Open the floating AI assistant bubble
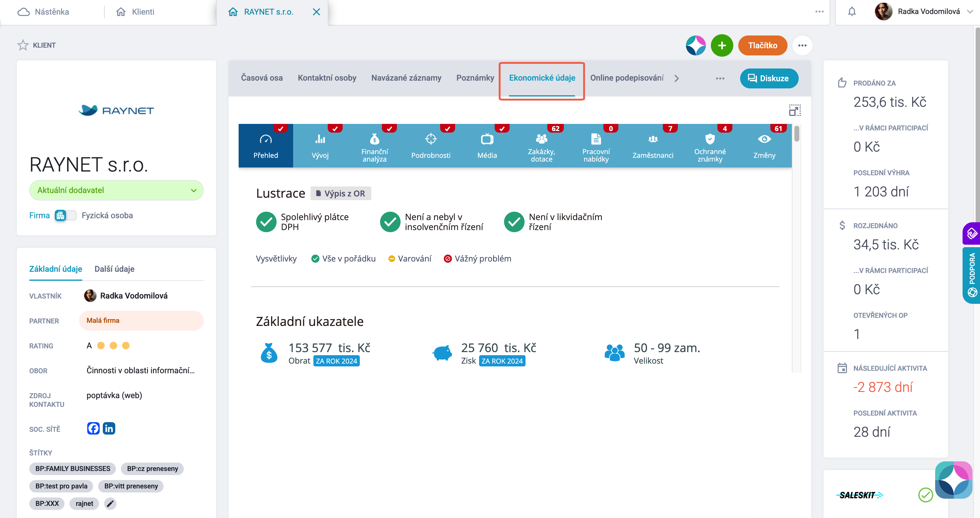This screenshot has height=518, width=980. click(954, 480)
